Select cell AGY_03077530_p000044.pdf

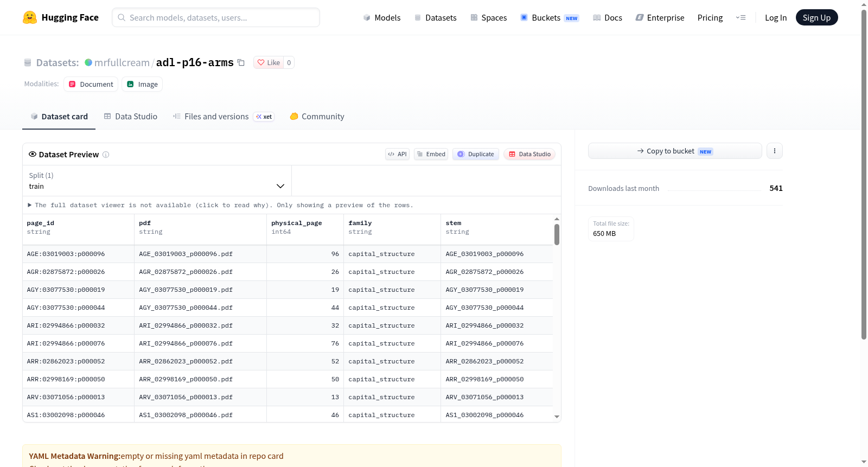(x=201, y=308)
